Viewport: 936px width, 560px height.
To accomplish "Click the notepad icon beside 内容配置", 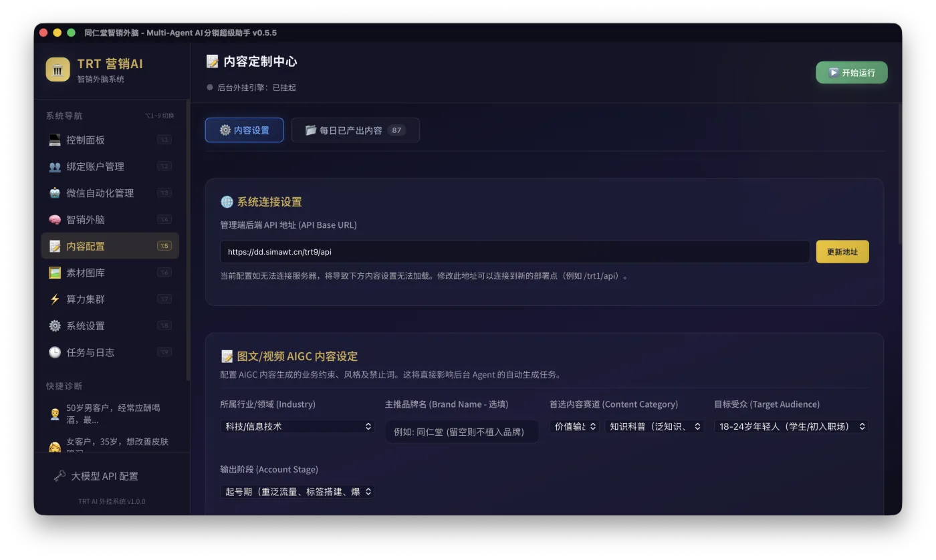I will 55,247.
